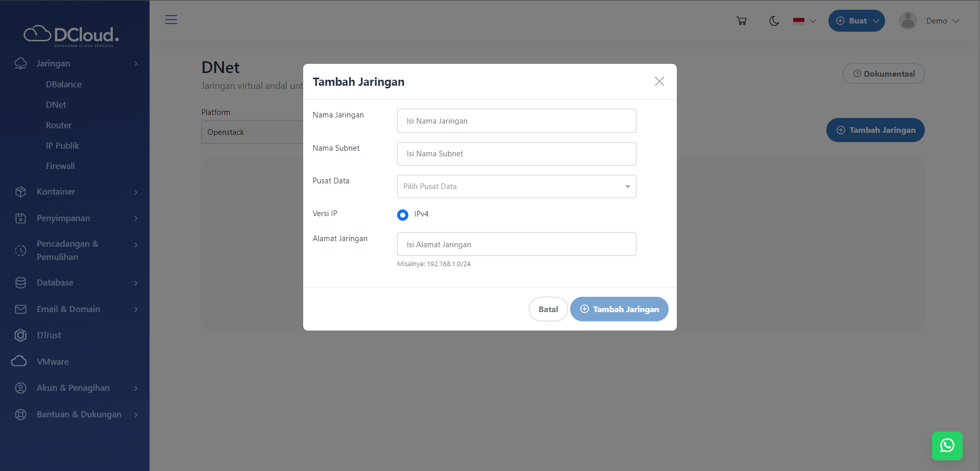Open Router in the sidebar

[59, 125]
